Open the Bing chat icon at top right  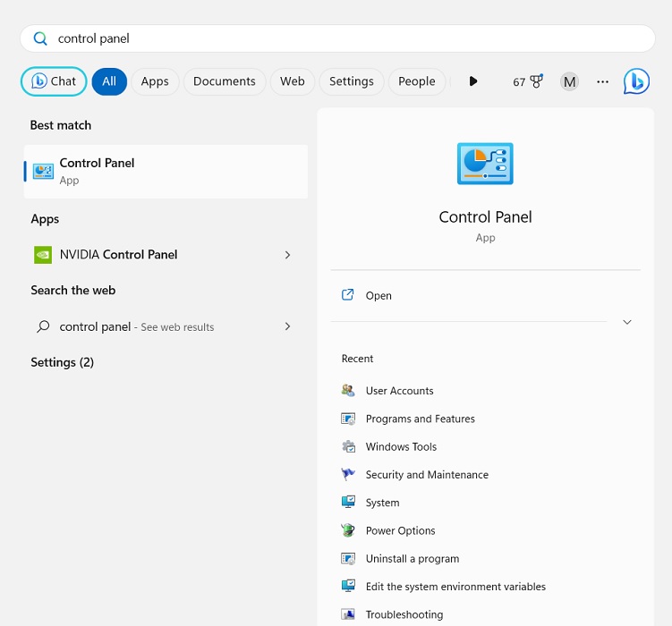[x=636, y=80]
